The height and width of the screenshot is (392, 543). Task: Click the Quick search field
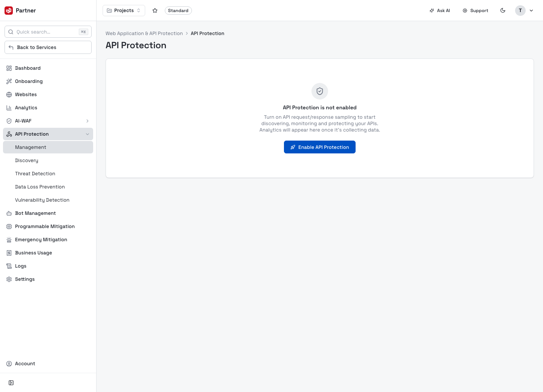click(48, 32)
